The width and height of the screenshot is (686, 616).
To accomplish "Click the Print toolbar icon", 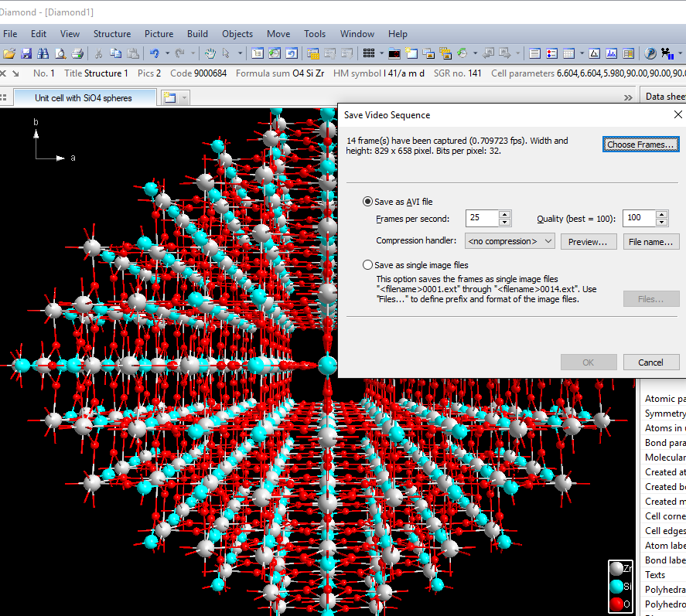I will [x=77, y=53].
